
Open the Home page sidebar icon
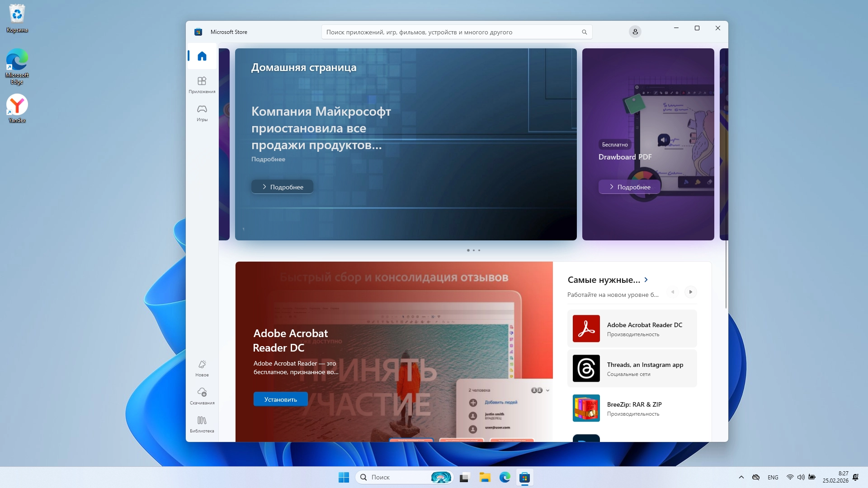coord(202,56)
